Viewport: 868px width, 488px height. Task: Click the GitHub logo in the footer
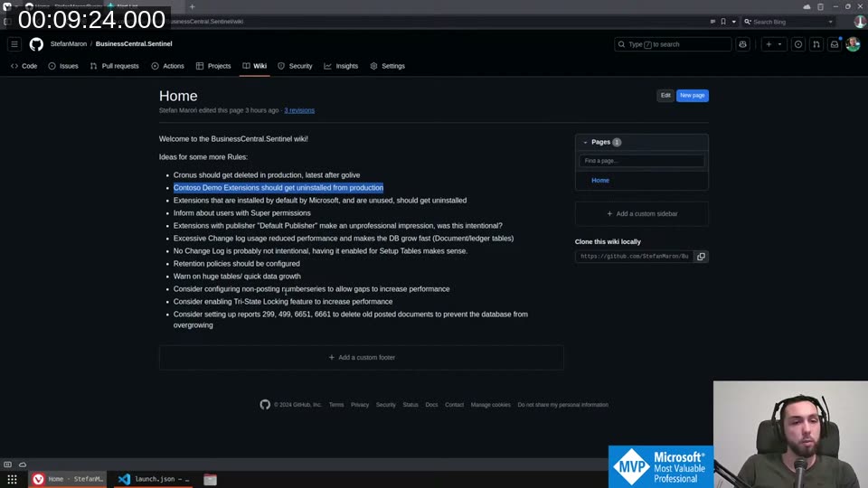(x=265, y=405)
